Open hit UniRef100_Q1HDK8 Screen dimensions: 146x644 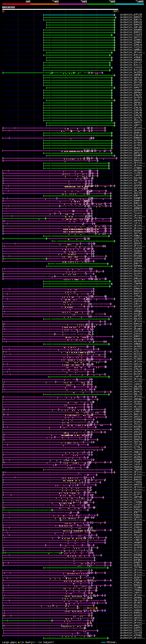click(131, 90)
